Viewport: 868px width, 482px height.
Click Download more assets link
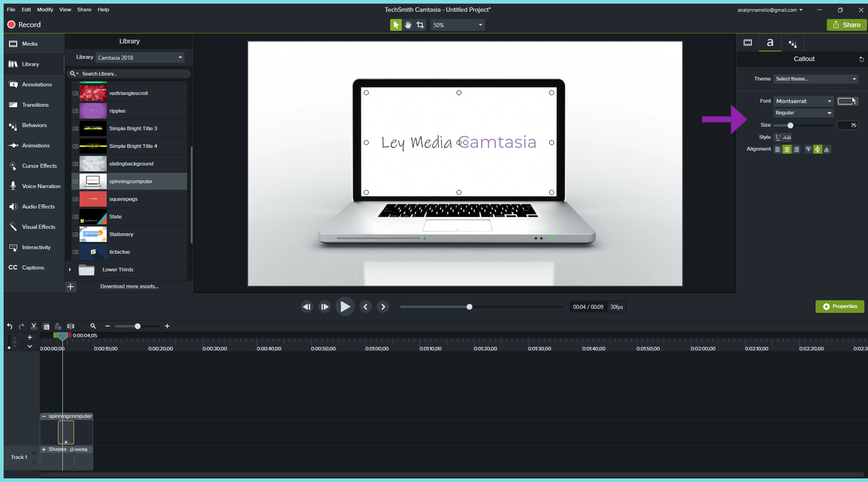tap(129, 287)
